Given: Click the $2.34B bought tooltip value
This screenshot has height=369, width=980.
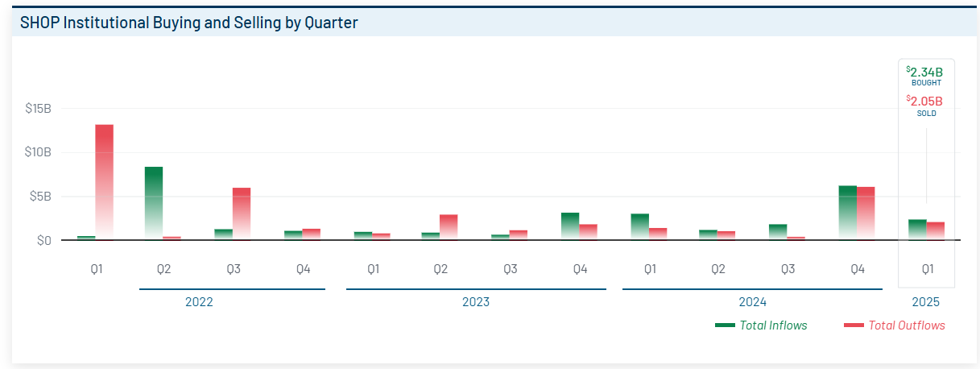Looking at the screenshot, I should tap(926, 72).
